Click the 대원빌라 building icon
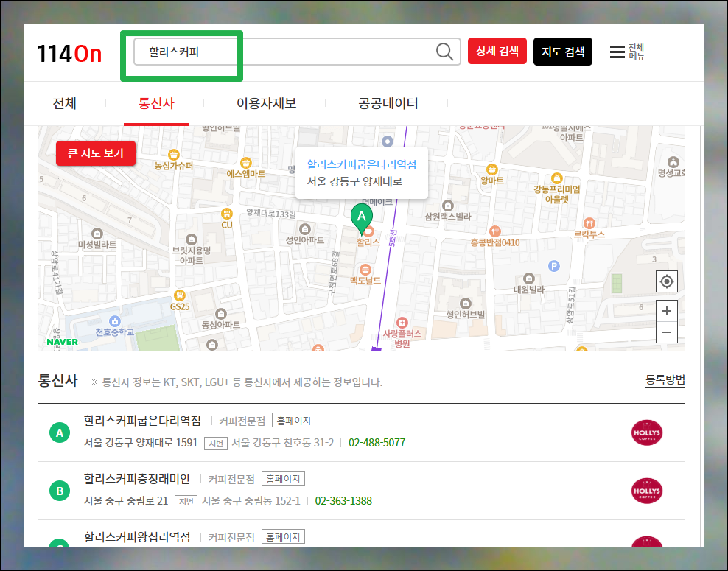This screenshot has width=728, height=571. click(529, 279)
